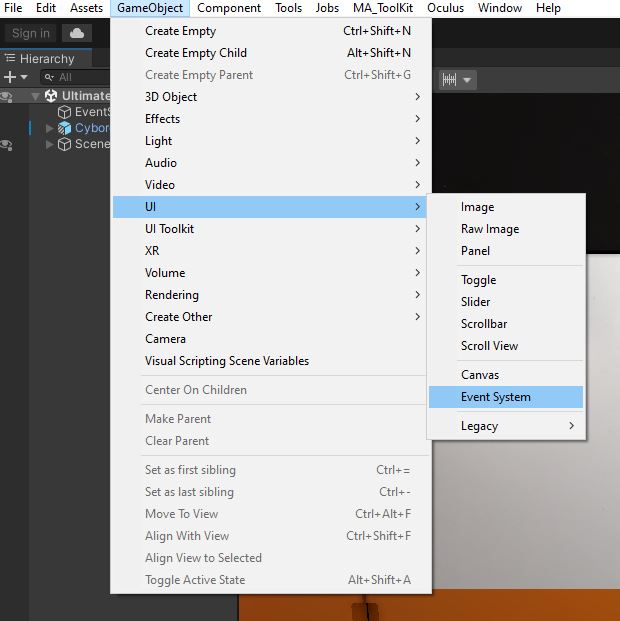Create a UI Canvas
This screenshot has height=621, width=620.
(x=506, y=375)
